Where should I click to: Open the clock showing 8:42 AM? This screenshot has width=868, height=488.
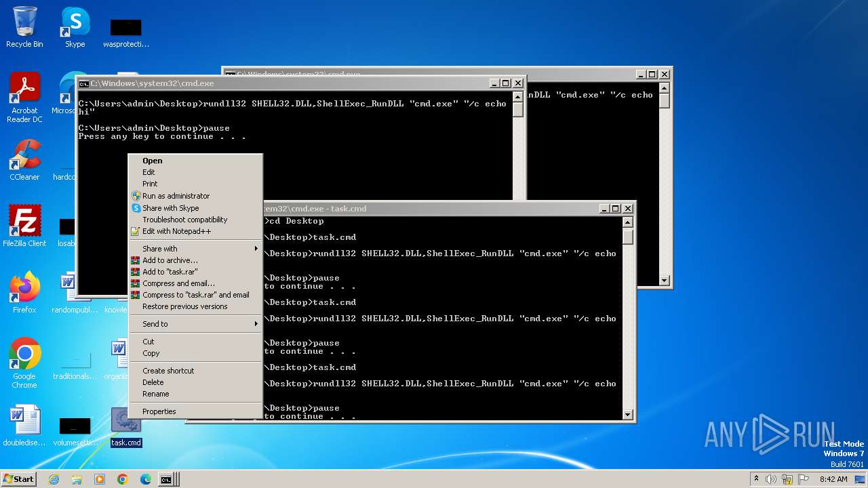pos(833,479)
